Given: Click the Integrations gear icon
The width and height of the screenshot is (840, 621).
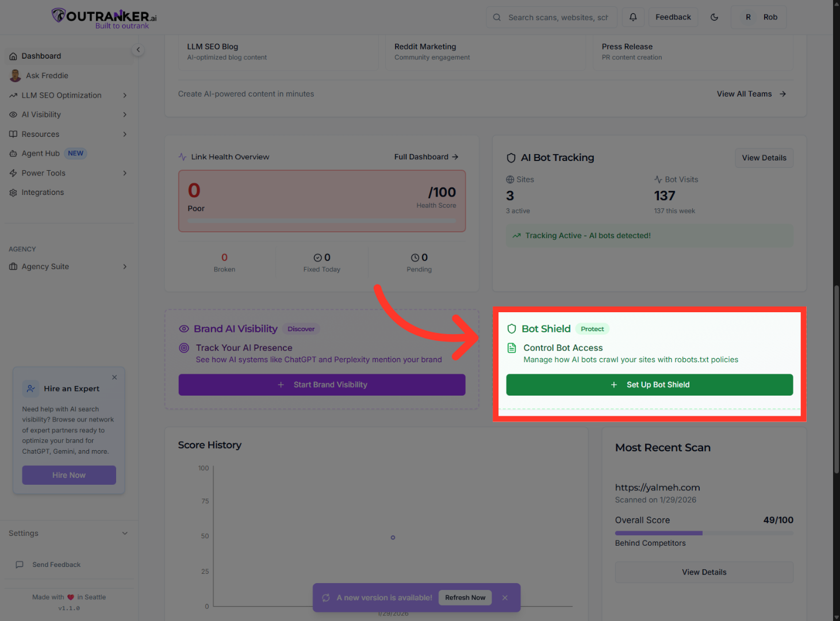Looking at the screenshot, I should [13, 193].
